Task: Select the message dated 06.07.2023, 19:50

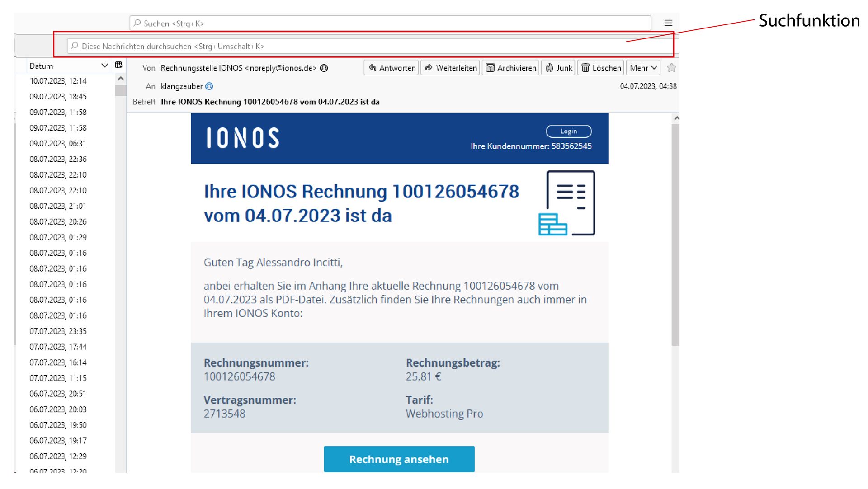Action: coord(58,425)
